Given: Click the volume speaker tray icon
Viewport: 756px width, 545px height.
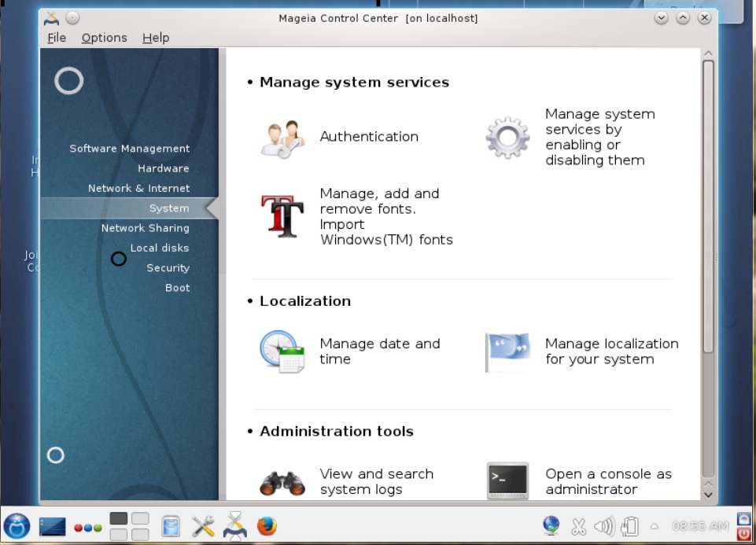Looking at the screenshot, I should click(604, 526).
